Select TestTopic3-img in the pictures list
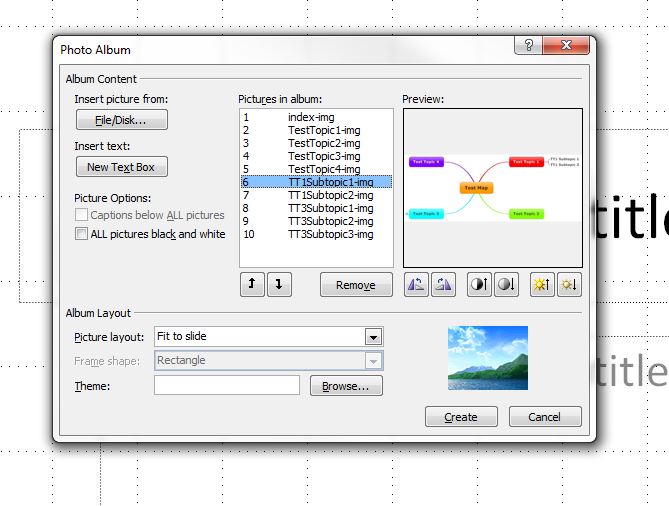This screenshot has width=669, height=506. coord(323,156)
